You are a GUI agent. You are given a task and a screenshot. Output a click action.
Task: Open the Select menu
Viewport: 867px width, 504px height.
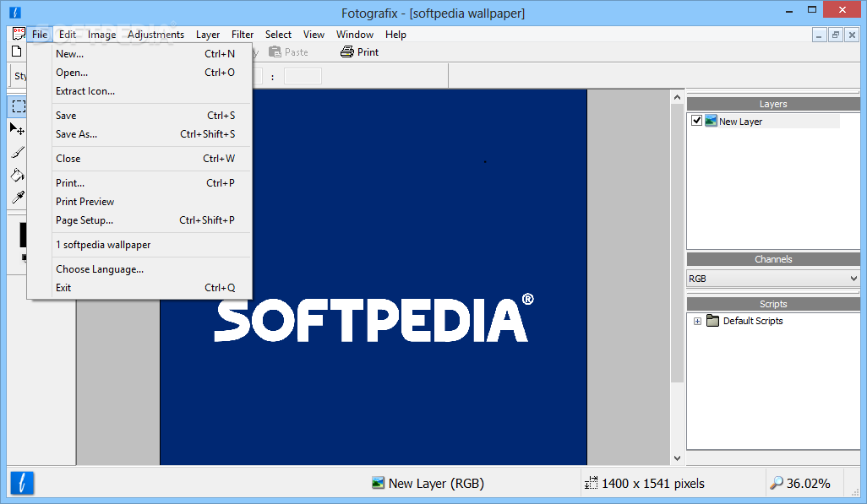point(278,35)
